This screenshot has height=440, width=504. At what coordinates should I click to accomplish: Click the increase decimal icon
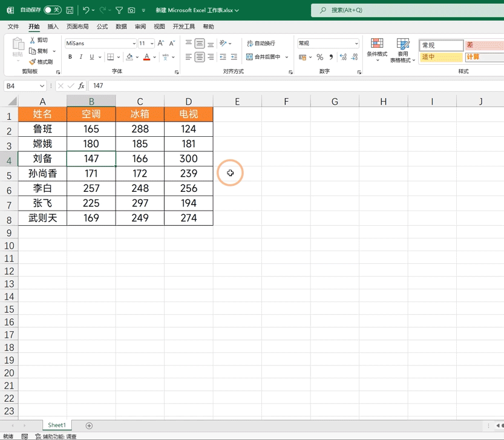(343, 57)
